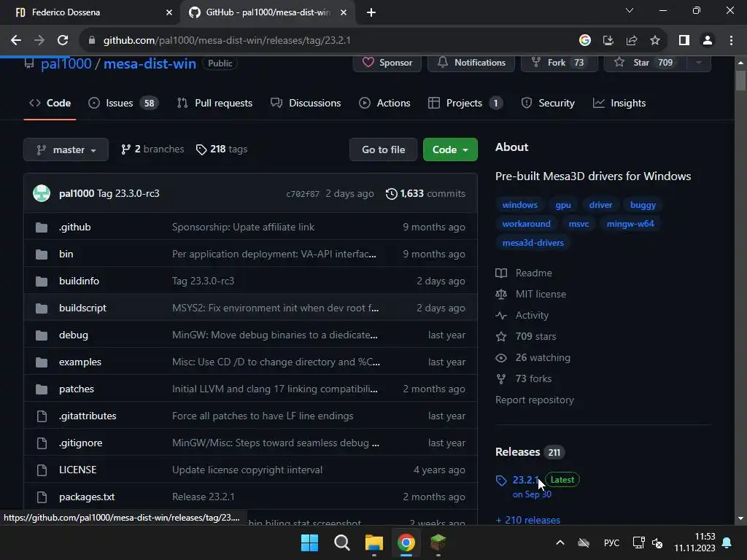Viewport: 747px width, 560px height.
Task: Jump to the Readme section
Action: [524, 273]
